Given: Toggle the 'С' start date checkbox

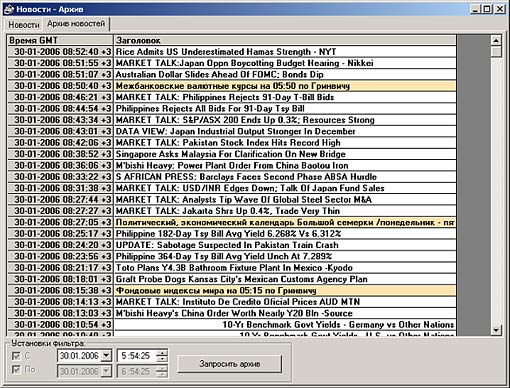Looking at the screenshot, I should [16, 356].
